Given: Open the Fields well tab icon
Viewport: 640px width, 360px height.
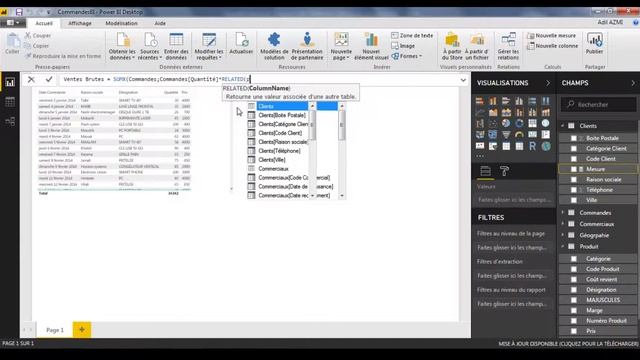Looking at the screenshot, I should pyautogui.click(x=485, y=171).
